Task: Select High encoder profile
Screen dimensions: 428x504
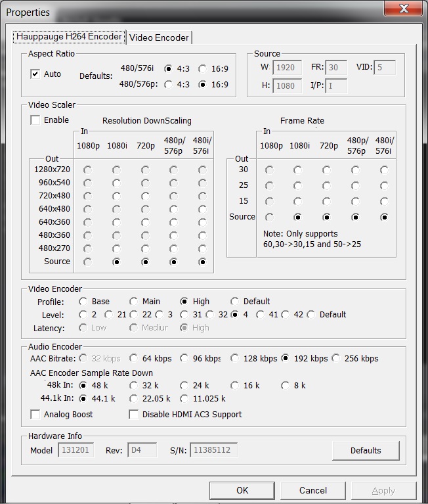Action: coord(184,302)
